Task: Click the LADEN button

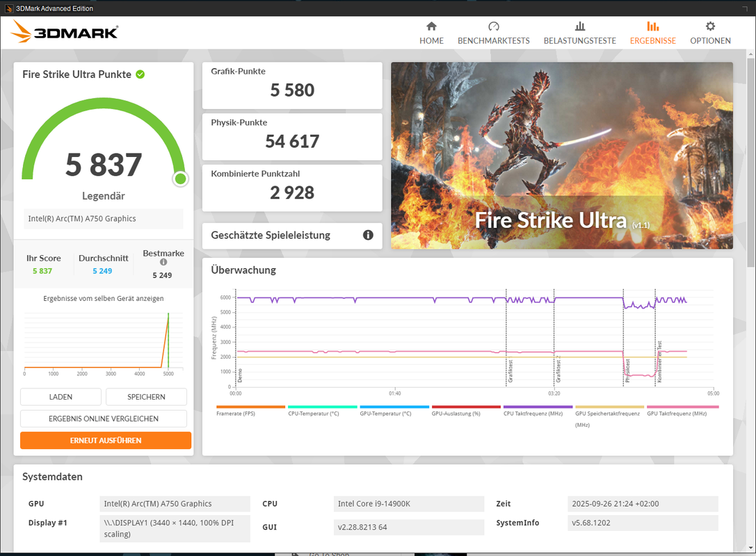Action: (x=61, y=397)
